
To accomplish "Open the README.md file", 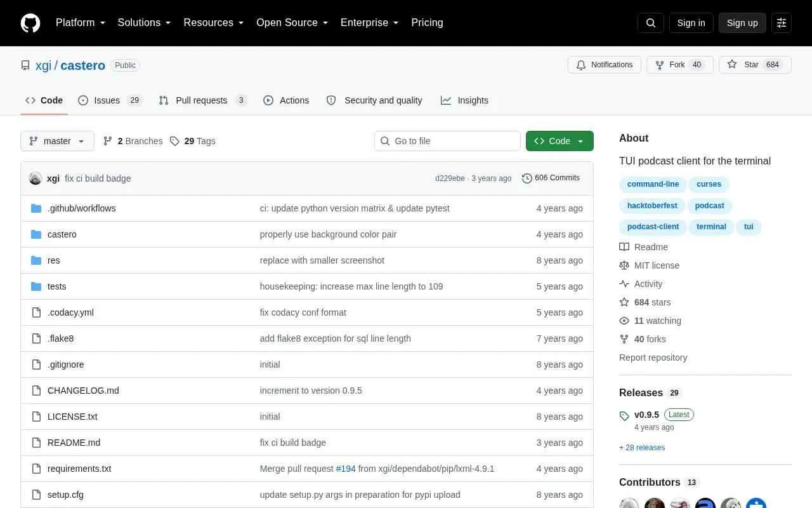I will (74, 443).
